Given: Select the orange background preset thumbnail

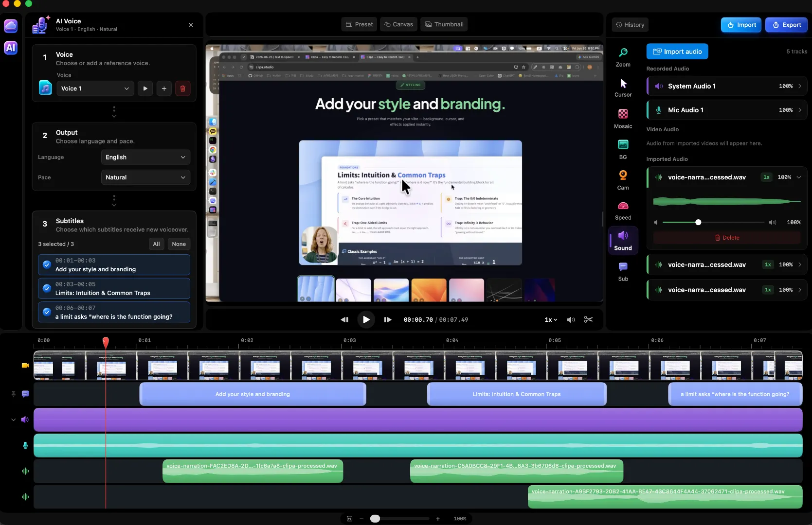Looking at the screenshot, I should [x=429, y=290].
